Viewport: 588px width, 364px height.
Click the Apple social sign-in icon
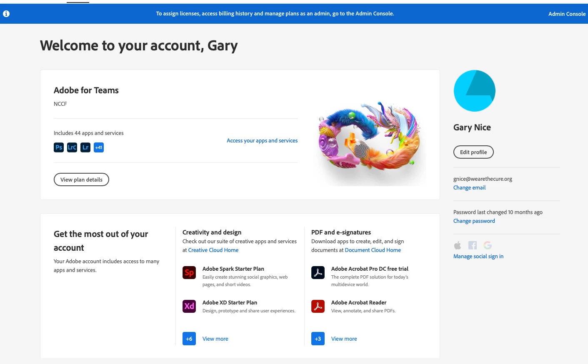tap(458, 245)
